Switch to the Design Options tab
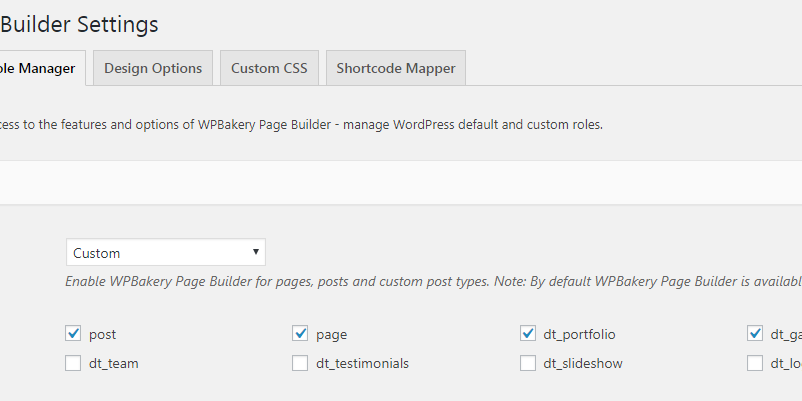Viewport: 802px width, 401px height. point(153,68)
